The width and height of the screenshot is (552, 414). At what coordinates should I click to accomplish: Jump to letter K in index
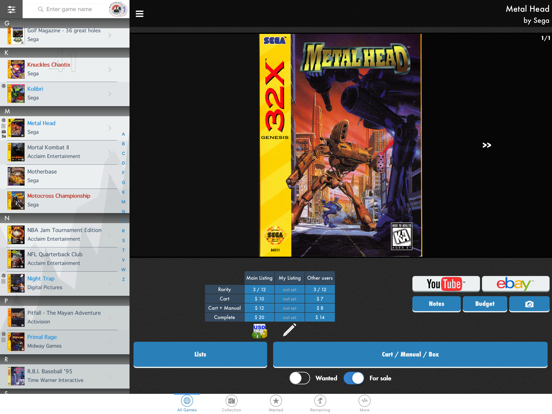point(123,192)
